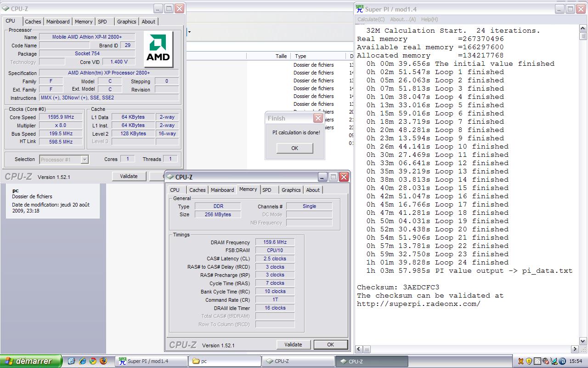Screen dimensions: 588x368
Task: Launch Internet Explorer from the quick launch bar
Action: (83, 361)
